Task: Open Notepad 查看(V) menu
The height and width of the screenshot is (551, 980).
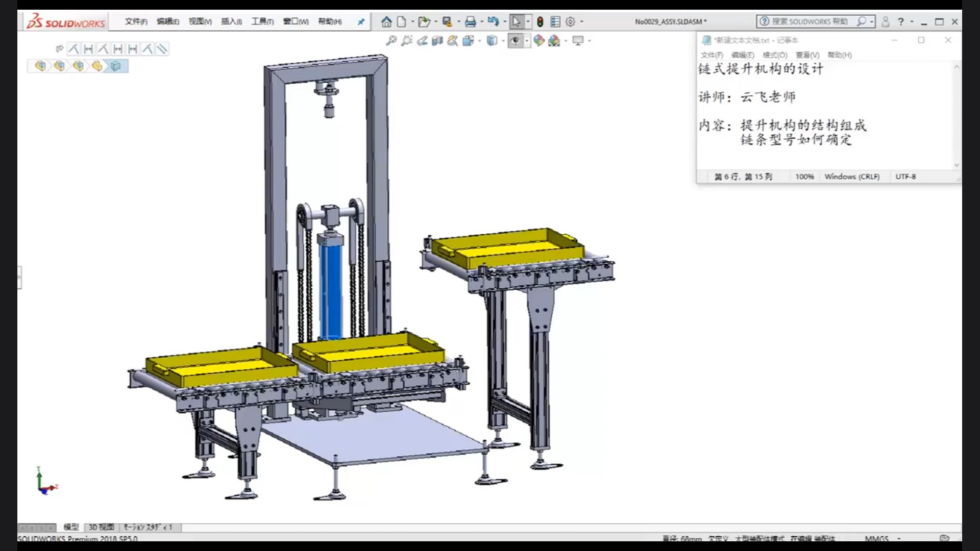Action: 807,55
